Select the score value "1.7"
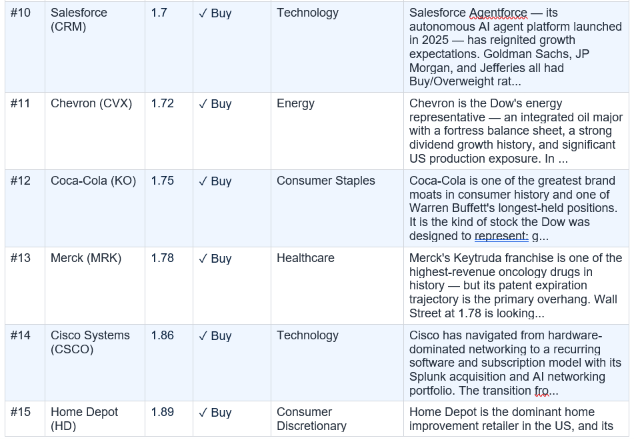634x439 pixels. click(159, 13)
